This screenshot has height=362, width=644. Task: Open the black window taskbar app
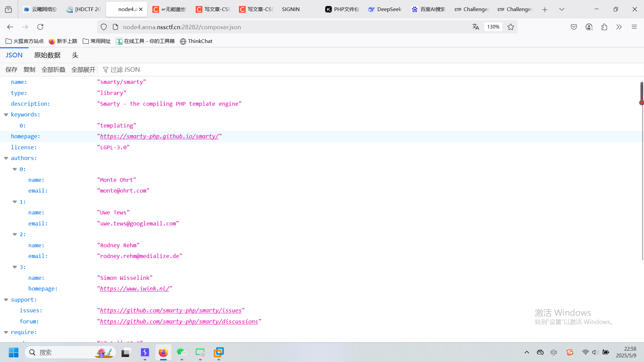click(126, 352)
